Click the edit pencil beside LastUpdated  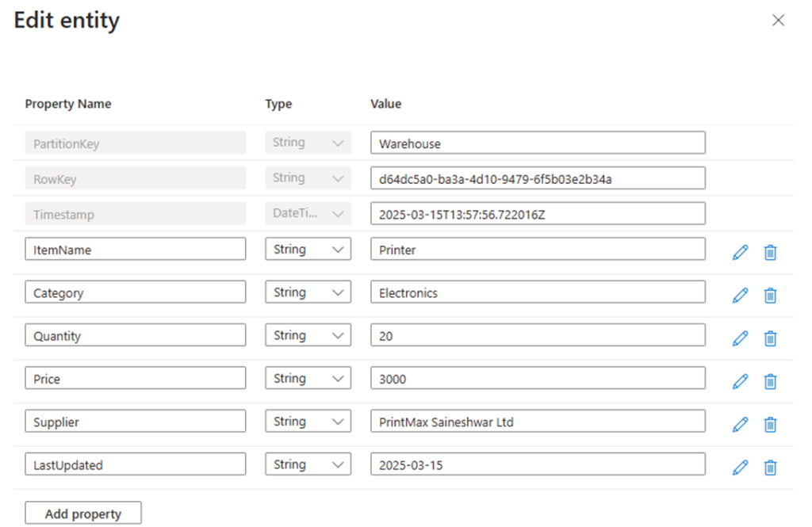pos(740,468)
